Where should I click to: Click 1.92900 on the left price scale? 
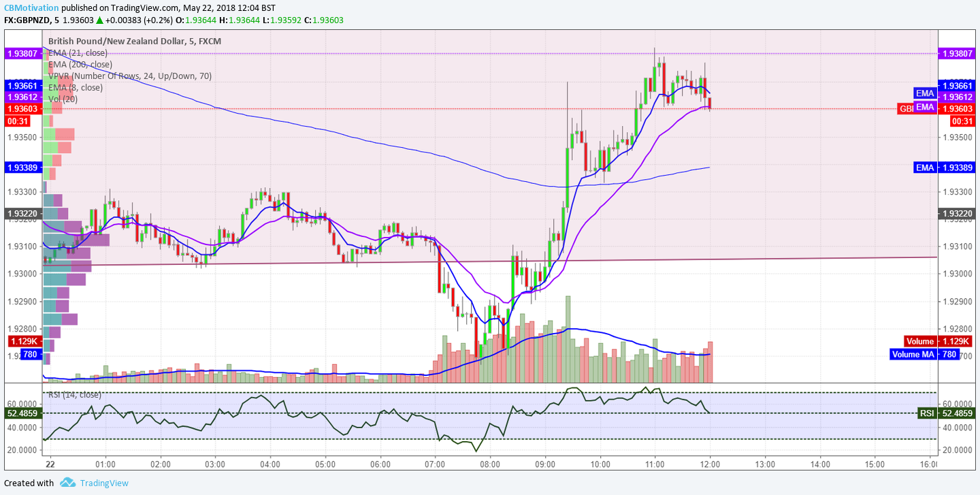click(24, 300)
